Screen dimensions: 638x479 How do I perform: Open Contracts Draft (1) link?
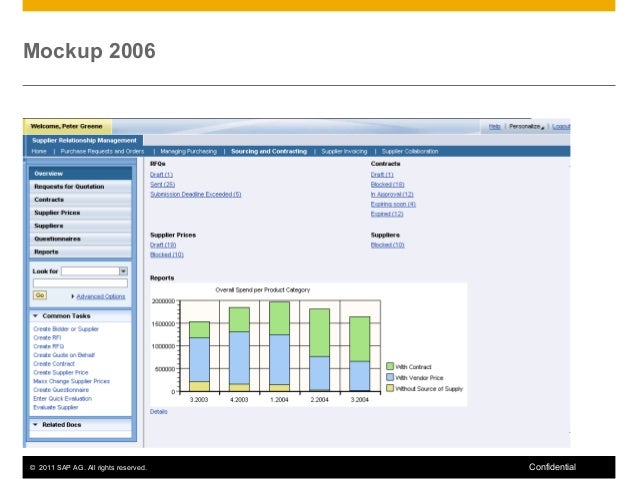[382, 175]
